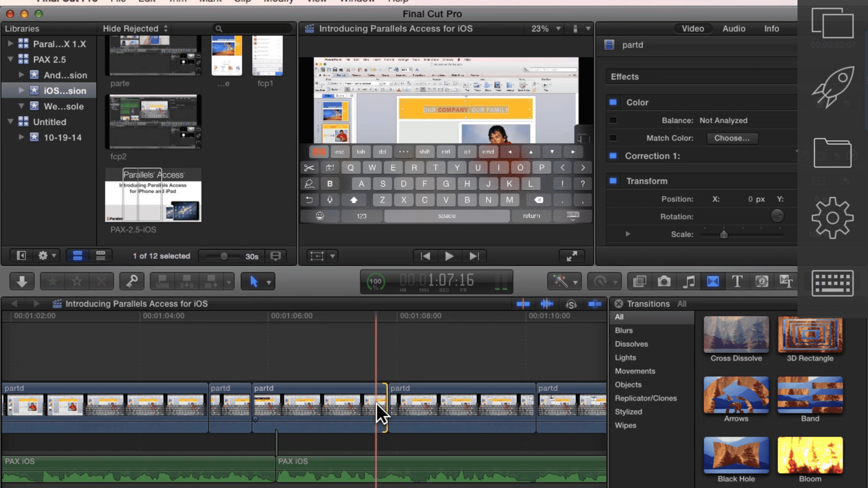The width and height of the screenshot is (868, 488).
Task: Select the Wipes transitions category
Action: [626, 425]
